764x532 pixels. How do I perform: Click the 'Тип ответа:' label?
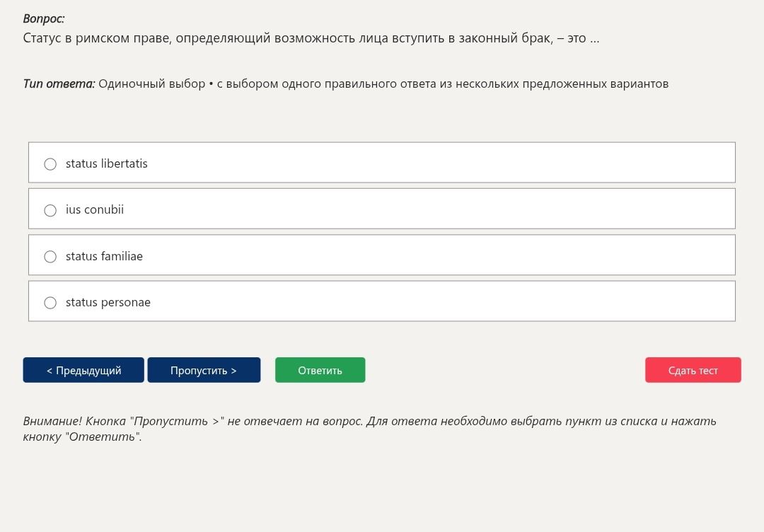click(x=59, y=83)
